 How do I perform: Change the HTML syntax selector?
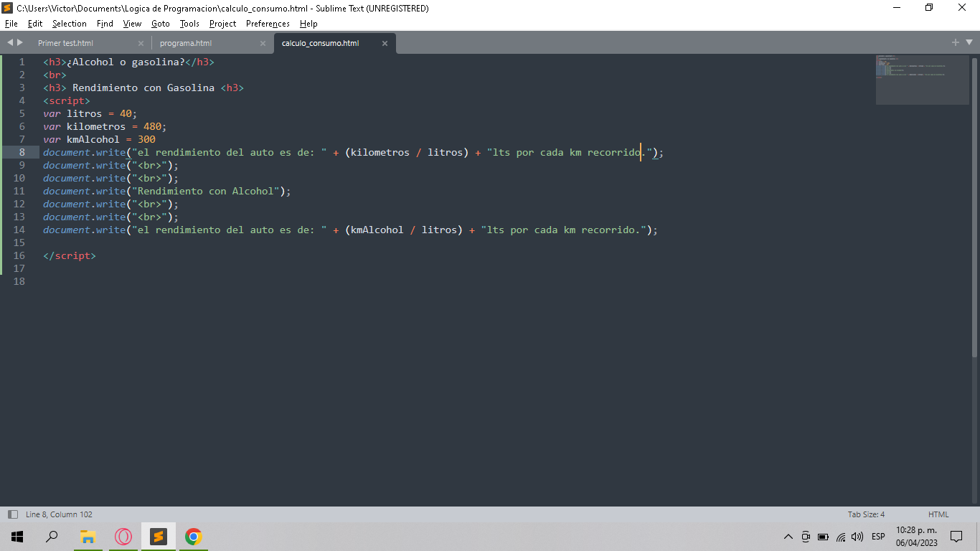click(938, 514)
